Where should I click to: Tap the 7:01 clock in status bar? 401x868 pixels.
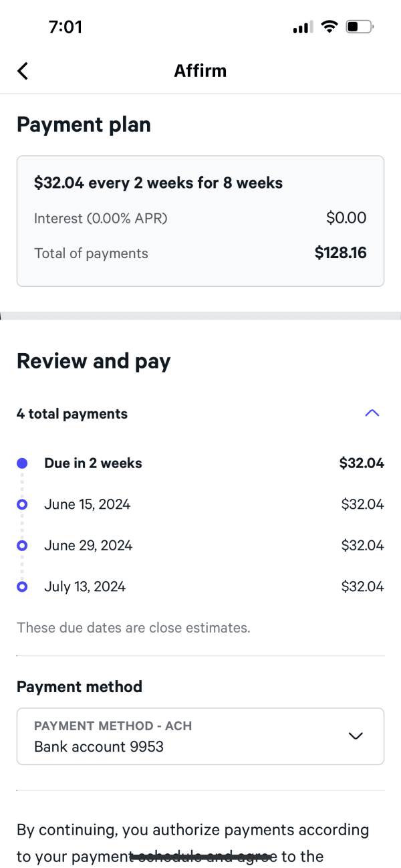point(65,27)
